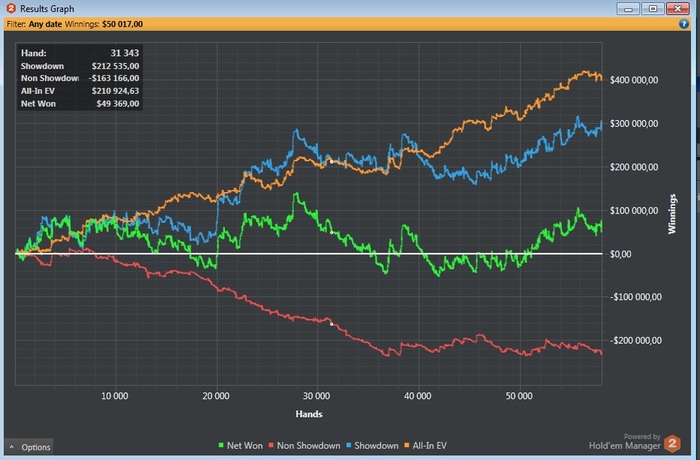
Task: Click the 'Any date' filter text
Action: pyautogui.click(x=45, y=24)
